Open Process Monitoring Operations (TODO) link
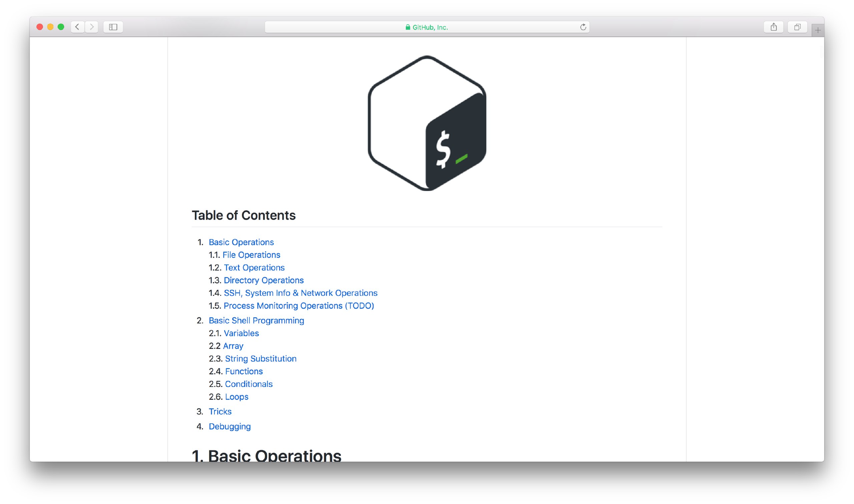The height and width of the screenshot is (504, 854). pyautogui.click(x=299, y=306)
